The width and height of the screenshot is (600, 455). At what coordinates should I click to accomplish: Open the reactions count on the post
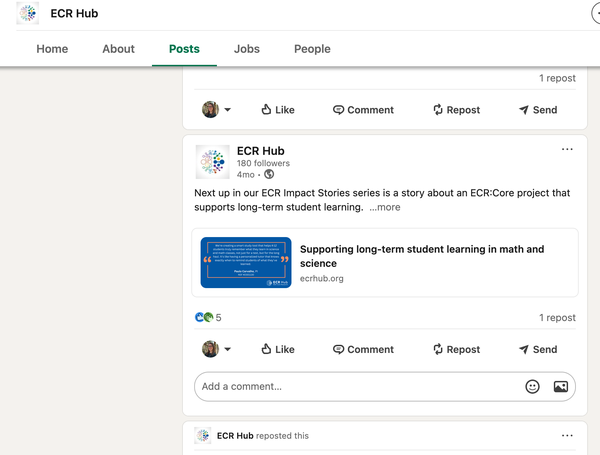click(x=209, y=318)
